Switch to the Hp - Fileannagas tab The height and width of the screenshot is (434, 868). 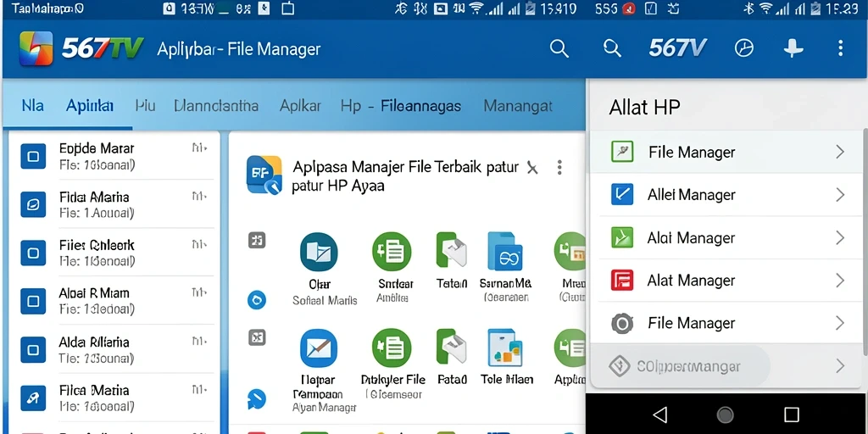[x=401, y=105]
